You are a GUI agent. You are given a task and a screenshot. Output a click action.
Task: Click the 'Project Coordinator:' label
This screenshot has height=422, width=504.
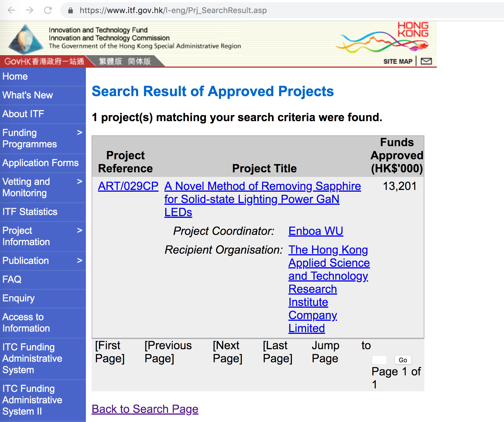coord(224,231)
